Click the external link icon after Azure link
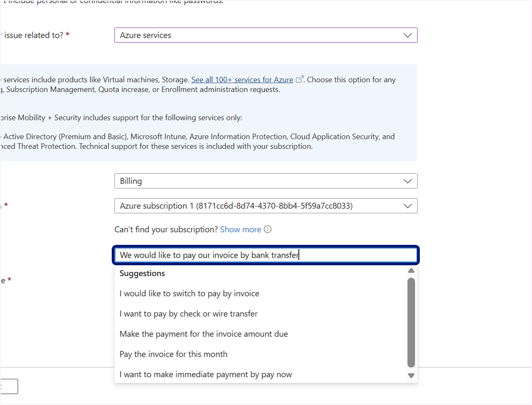The image size is (532, 405). [300, 80]
